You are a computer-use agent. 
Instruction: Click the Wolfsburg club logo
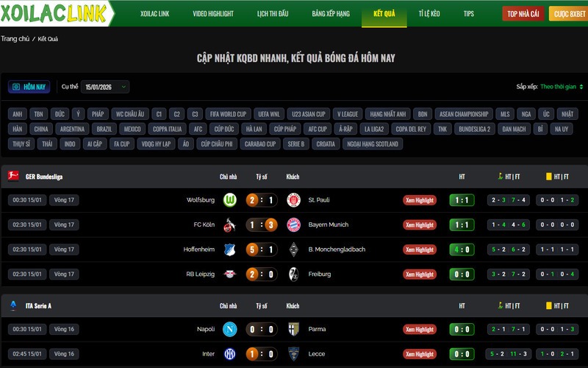(230, 199)
